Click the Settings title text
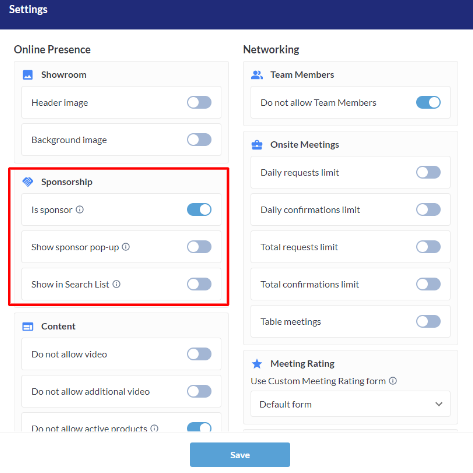The height and width of the screenshot is (473, 473). pyautogui.click(x=28, y=9)
